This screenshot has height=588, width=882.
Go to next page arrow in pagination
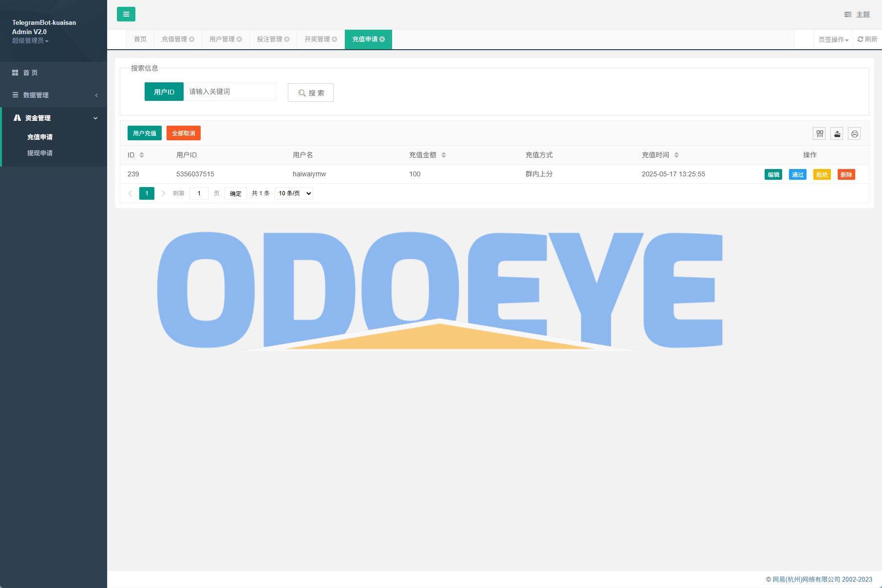pos(163,193)
